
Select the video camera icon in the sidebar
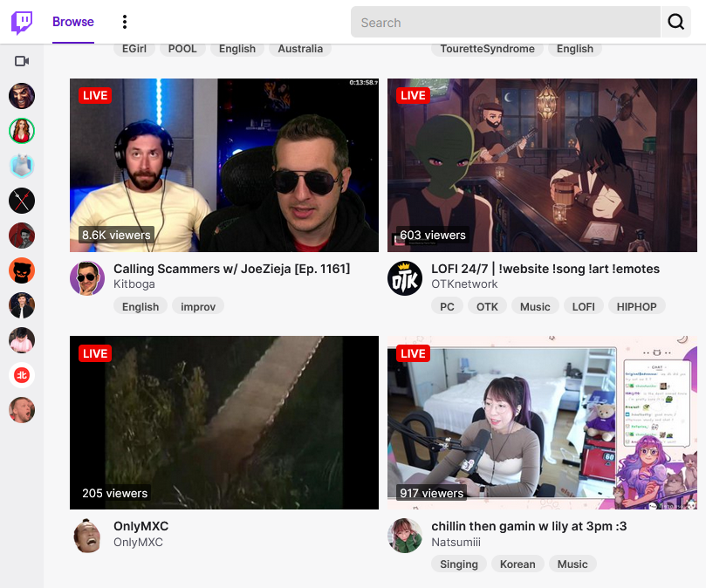click(21, 61)
